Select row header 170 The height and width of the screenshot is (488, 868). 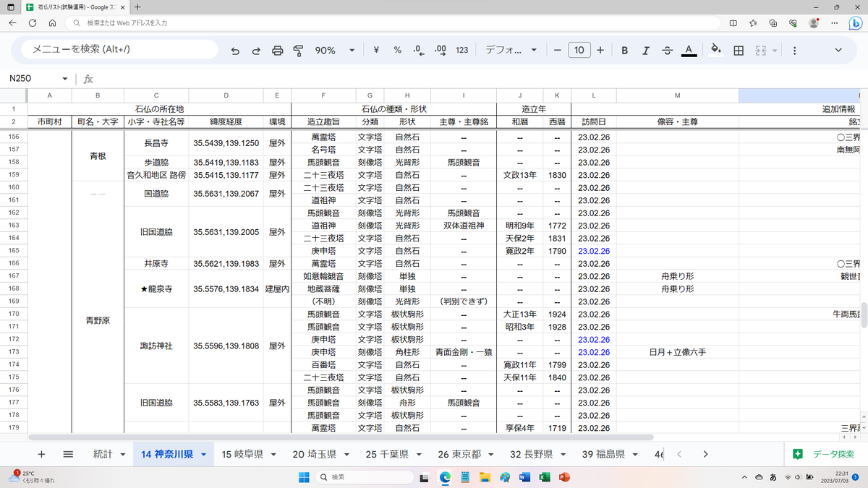(x=13, y=314)
